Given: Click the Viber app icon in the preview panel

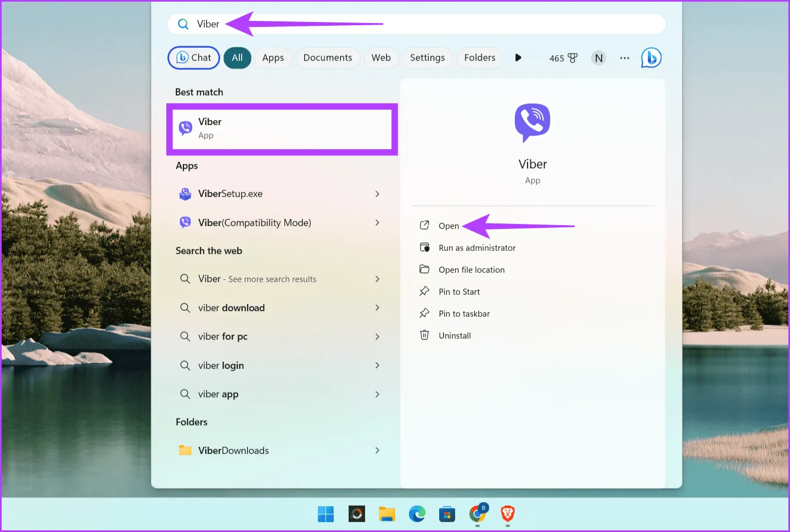Looking at the screenshot, I should (532, 122).
